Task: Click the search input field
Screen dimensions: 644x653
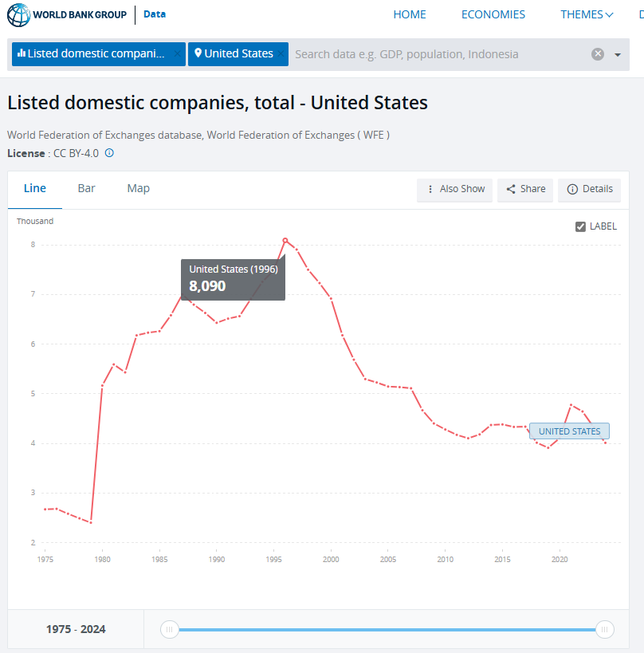Action: (438, 53)
